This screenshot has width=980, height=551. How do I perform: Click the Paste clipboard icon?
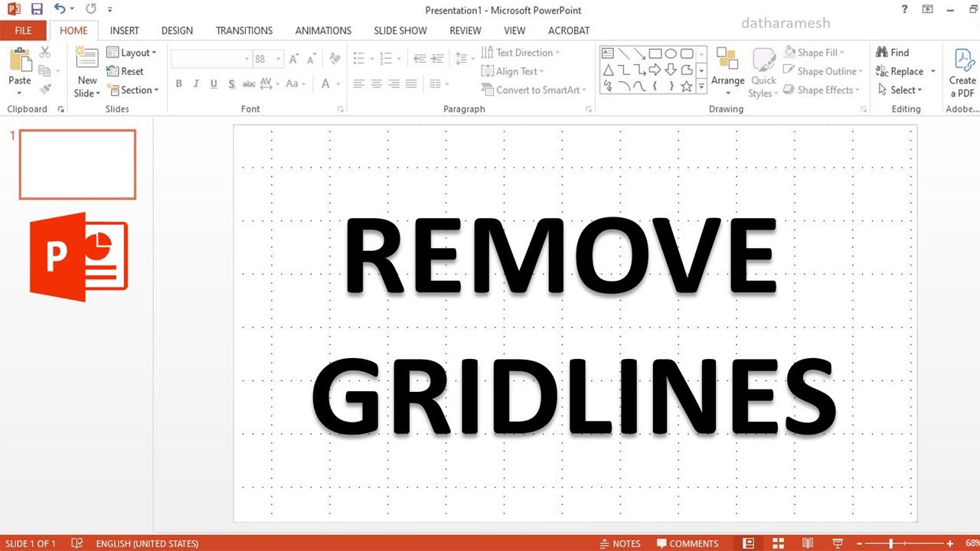20,60
